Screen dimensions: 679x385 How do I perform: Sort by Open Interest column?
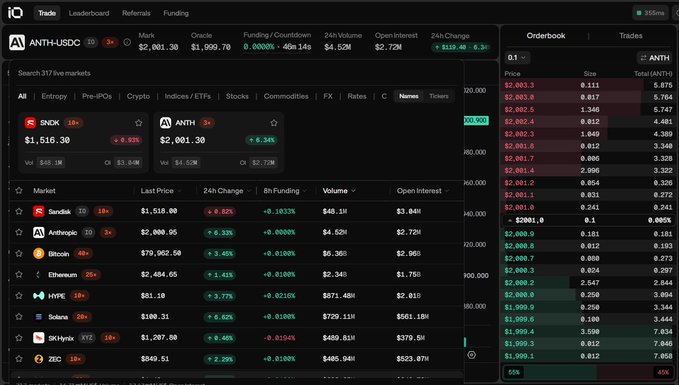pos(423,191)
